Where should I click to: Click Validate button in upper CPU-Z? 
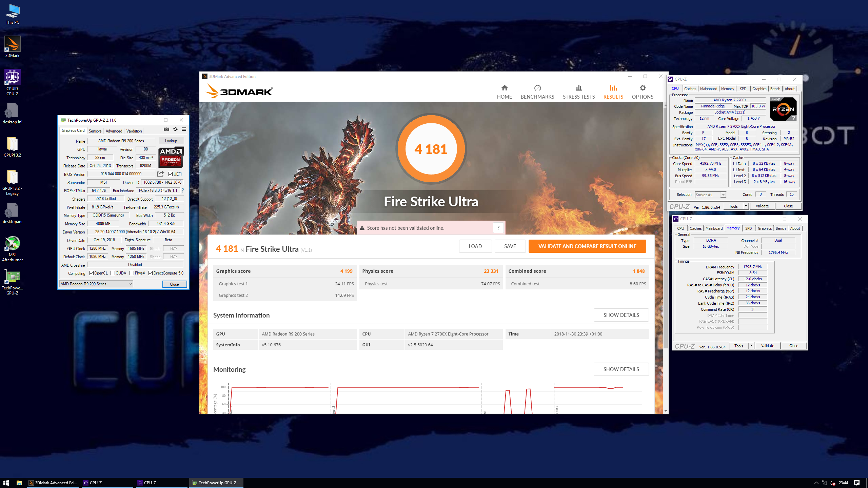coord(762,206)
